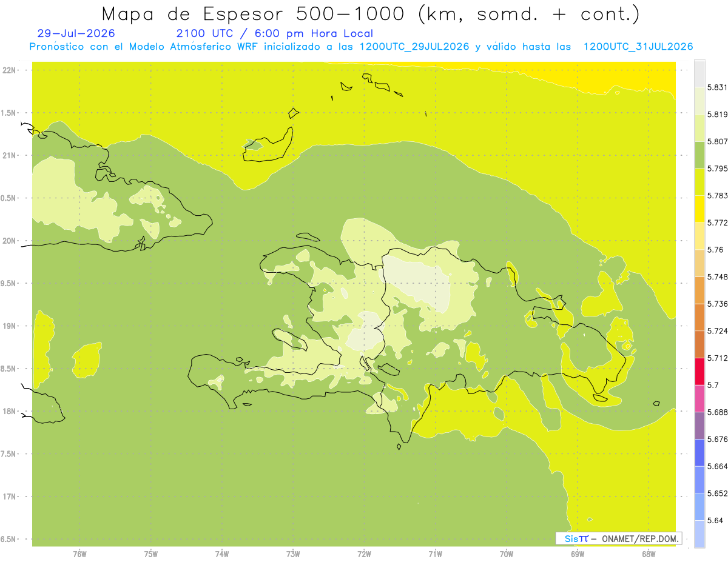Click the '17N' latitude label

(9, 497)
